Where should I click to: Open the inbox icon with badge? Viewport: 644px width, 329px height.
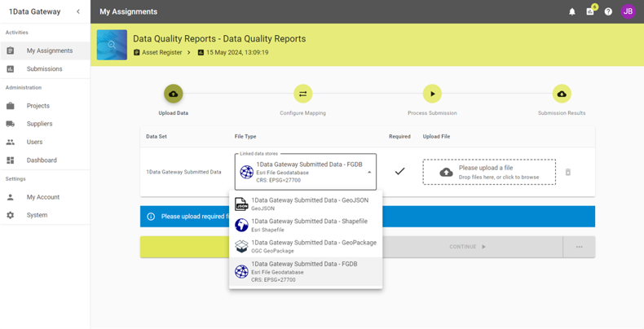point(590,11)
